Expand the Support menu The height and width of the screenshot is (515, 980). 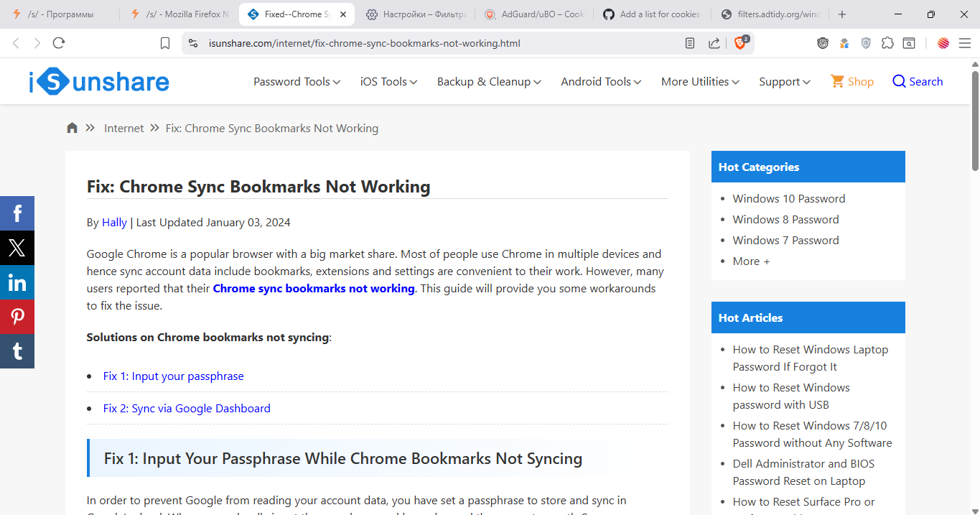coord(785,82)
